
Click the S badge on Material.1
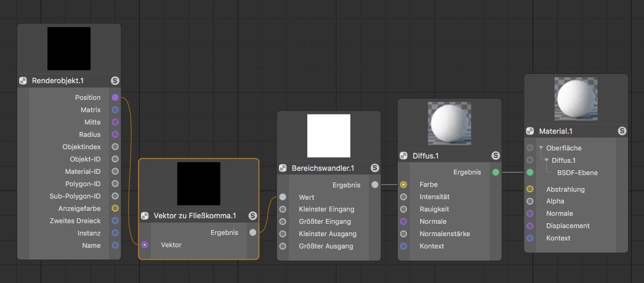pos(622,131)
